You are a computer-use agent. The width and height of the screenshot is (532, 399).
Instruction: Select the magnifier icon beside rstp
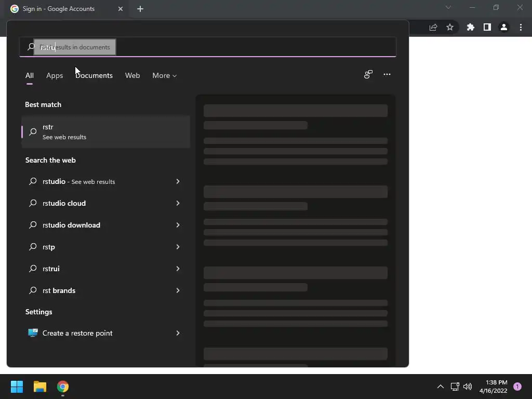(33, 247)
